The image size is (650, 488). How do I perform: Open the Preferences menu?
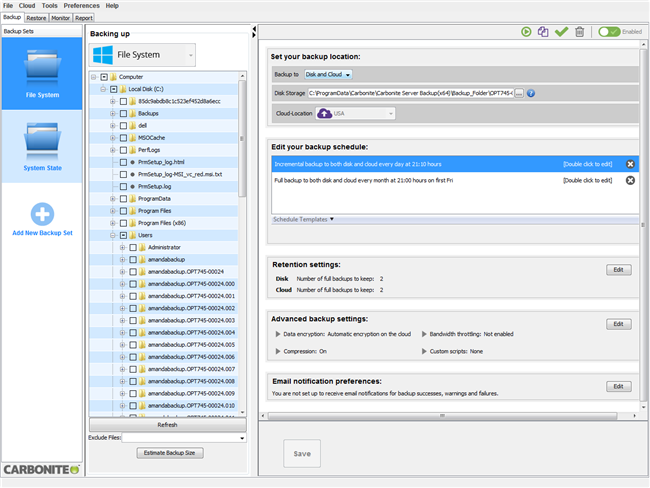[x=81, y=6]
